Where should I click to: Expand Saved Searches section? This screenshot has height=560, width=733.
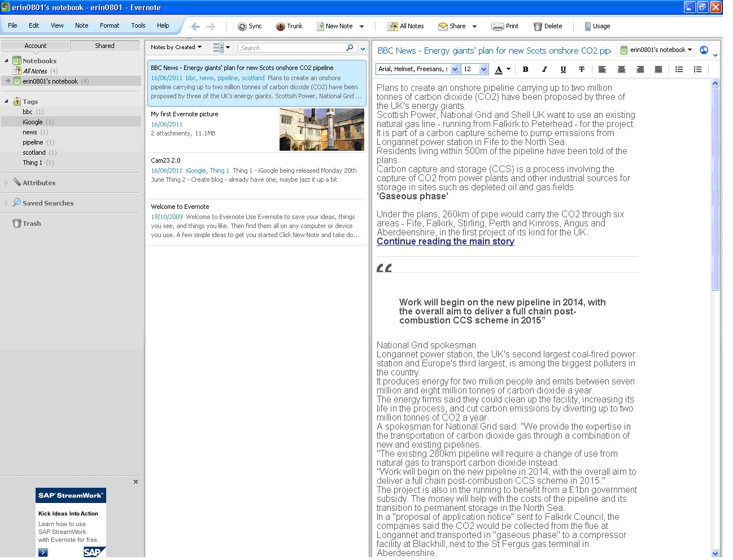click(6, 203)
